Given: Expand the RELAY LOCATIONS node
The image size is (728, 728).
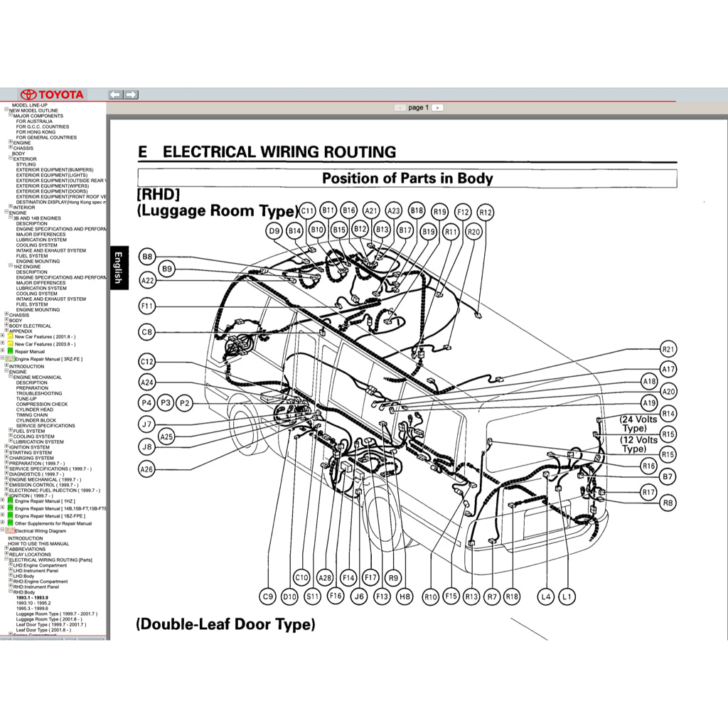Looking at the screenshot, I should (6, 554).
